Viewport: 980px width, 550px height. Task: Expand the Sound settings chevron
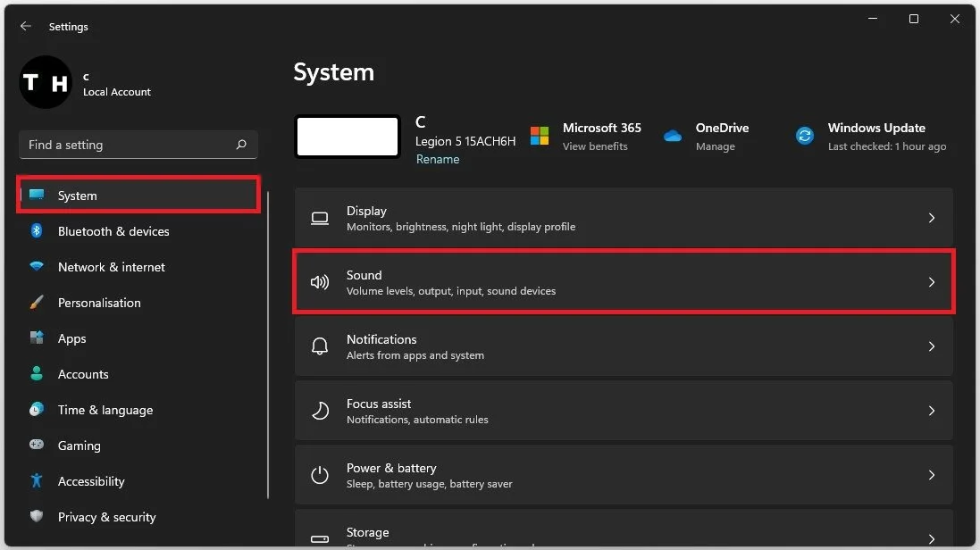932,282
